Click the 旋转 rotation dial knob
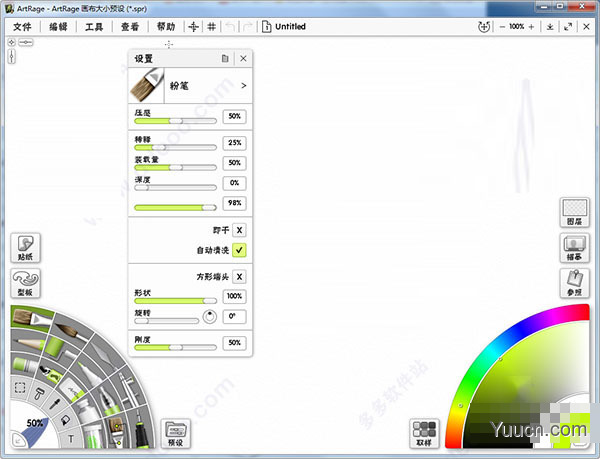600x459 pixels. 210,316
